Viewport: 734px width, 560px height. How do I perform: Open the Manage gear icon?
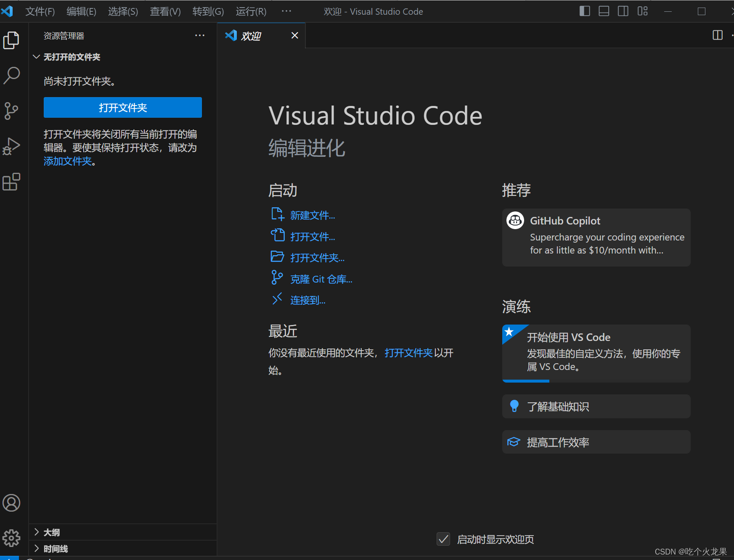pyautogui.click(x=11, y=538)
